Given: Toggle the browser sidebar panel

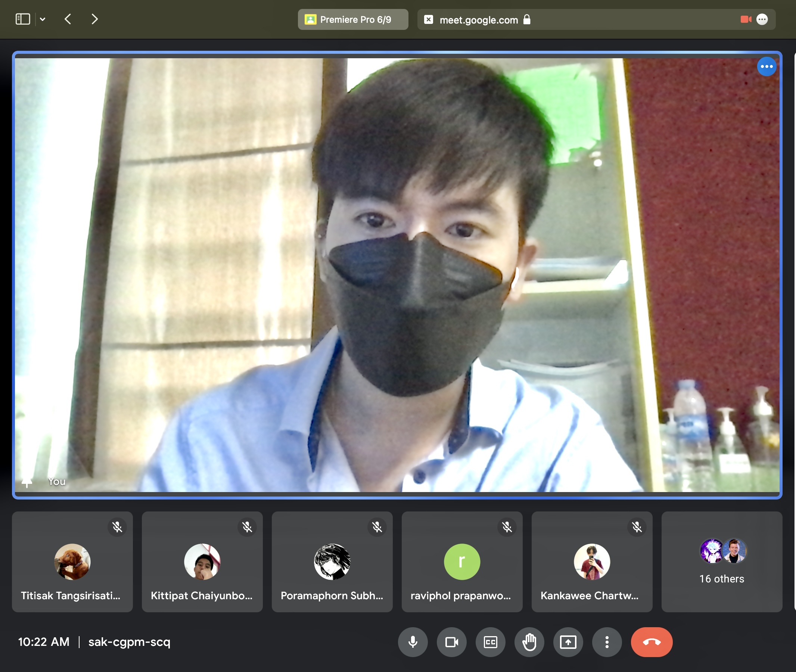Looking at the screenshot, I should tap(23, 19).
